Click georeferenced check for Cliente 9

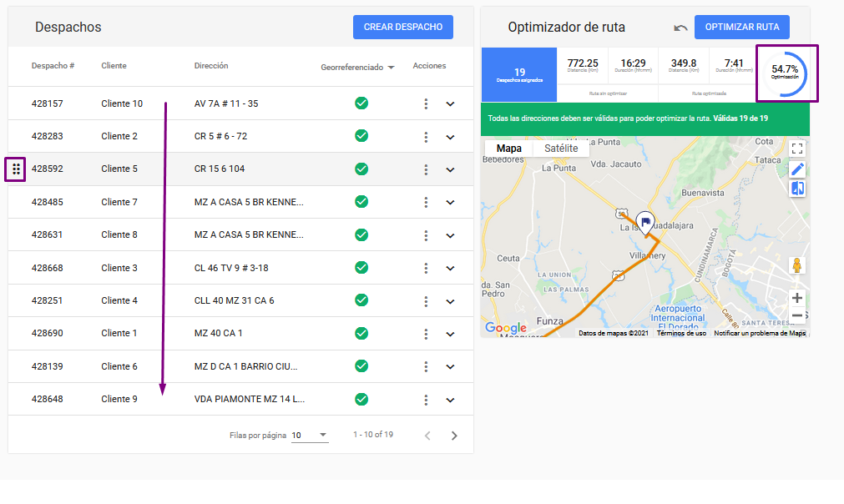click(x=361, y=399)
